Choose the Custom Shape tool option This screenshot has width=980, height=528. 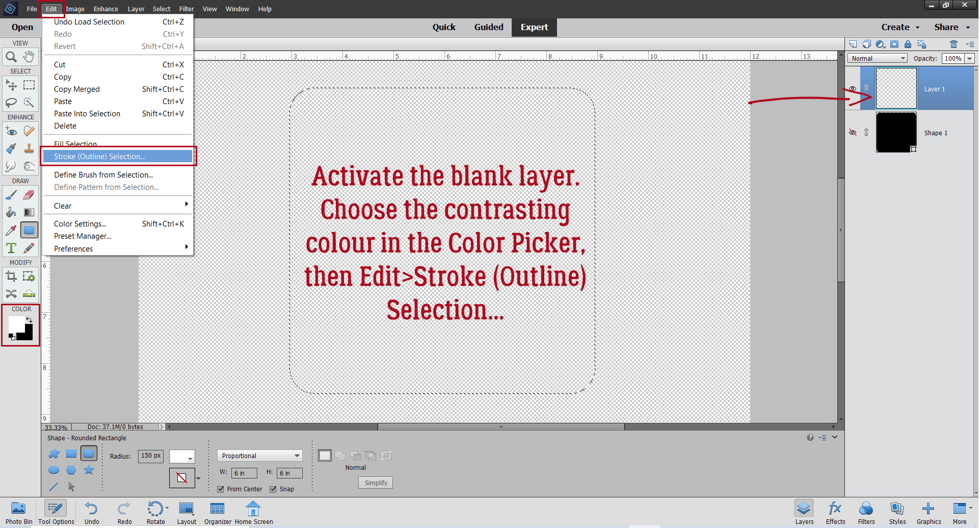pyautogui.click(x=54, y=454)
